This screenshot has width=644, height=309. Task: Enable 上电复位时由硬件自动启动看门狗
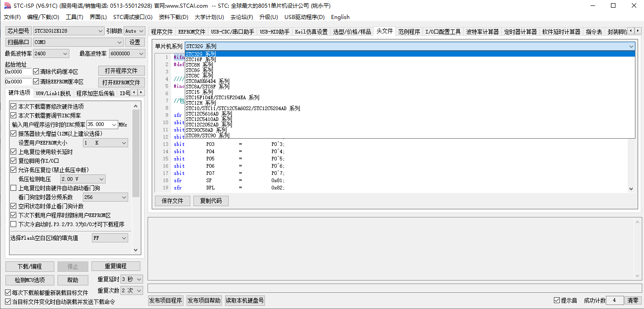(14, 188)
